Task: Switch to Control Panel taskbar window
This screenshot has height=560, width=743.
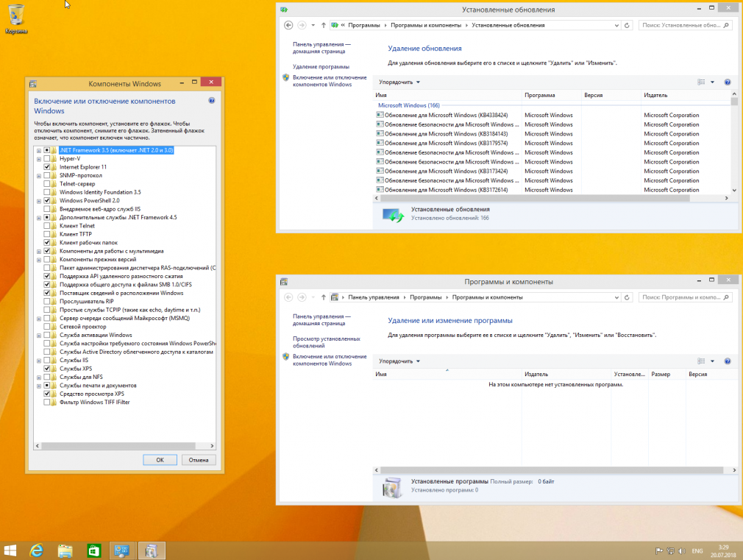Action: tap(122, 550)
